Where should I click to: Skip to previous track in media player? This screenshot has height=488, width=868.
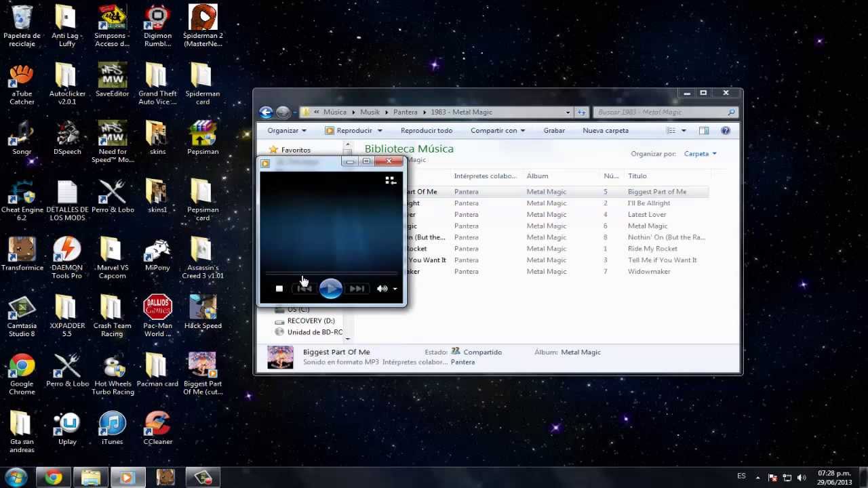click(x=304, y=289)
